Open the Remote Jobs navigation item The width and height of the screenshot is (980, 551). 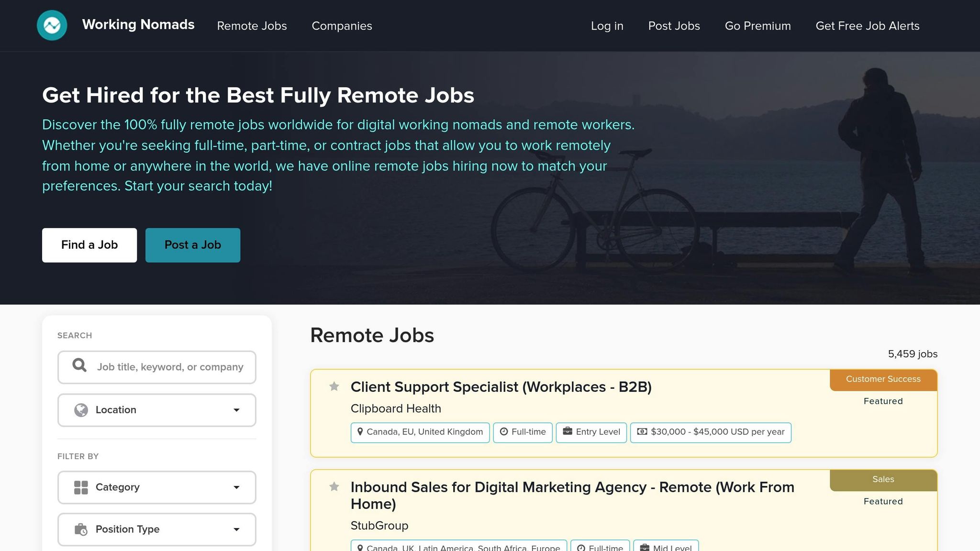tap(252, 26)
